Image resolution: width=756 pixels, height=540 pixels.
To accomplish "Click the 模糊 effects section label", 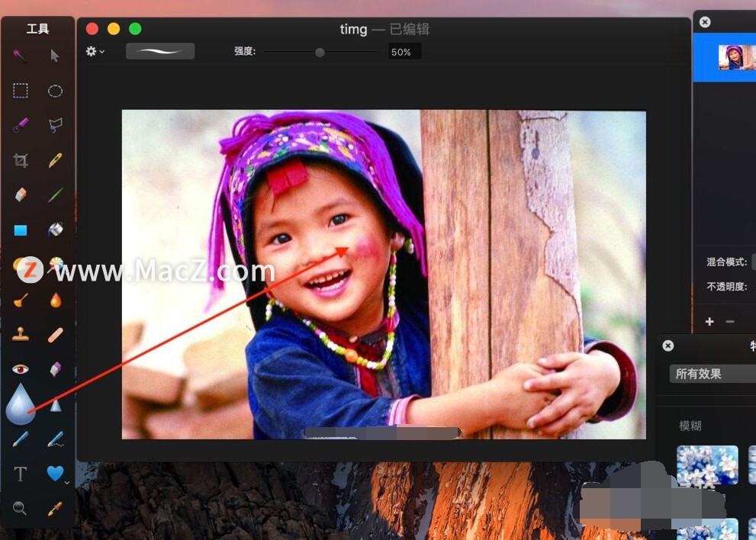I will (690, 426).
